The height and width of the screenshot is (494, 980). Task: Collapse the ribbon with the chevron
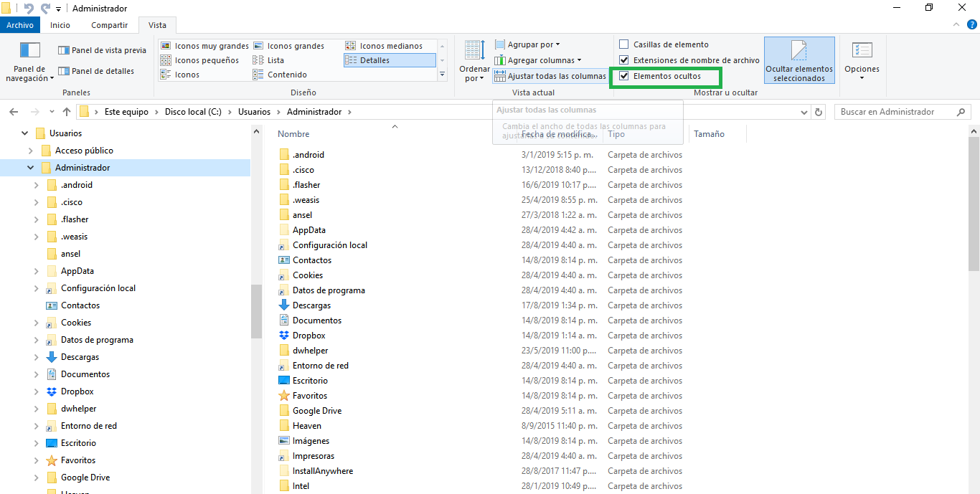956,24
